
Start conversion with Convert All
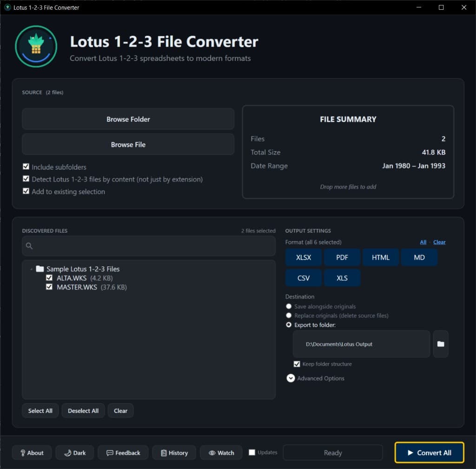(429, 453)
